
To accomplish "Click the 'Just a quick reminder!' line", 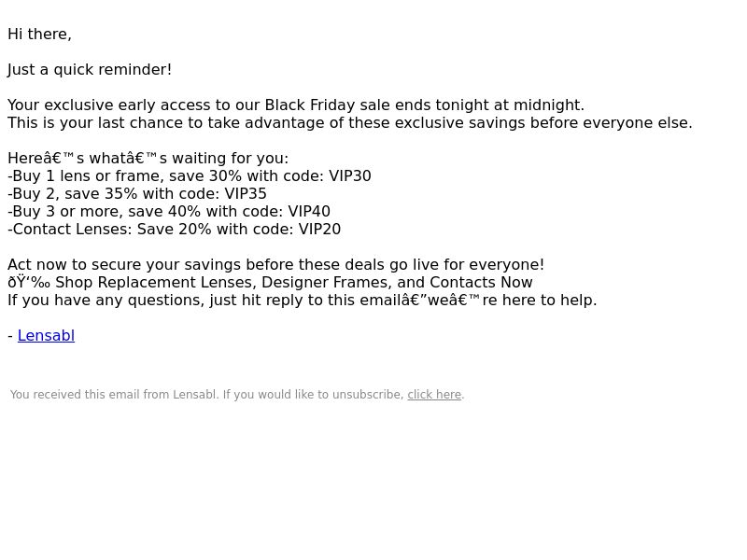I will tap(90, 69).
